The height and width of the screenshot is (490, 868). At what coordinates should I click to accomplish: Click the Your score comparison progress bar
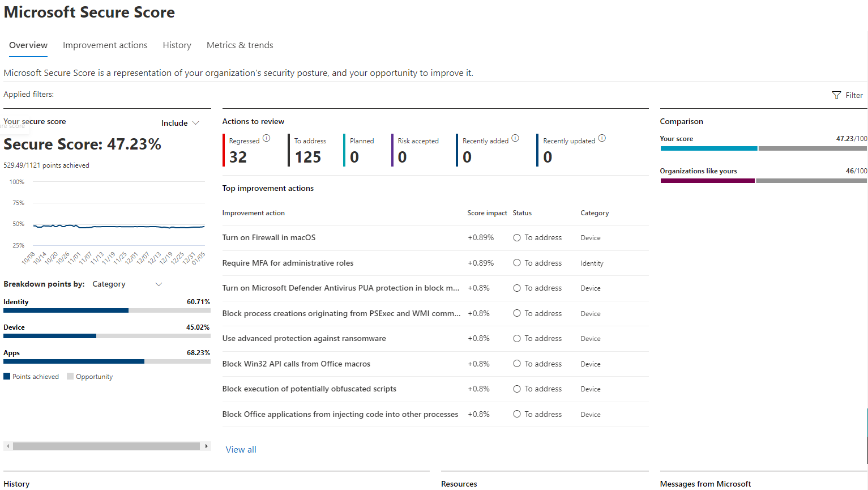[762, 148]
